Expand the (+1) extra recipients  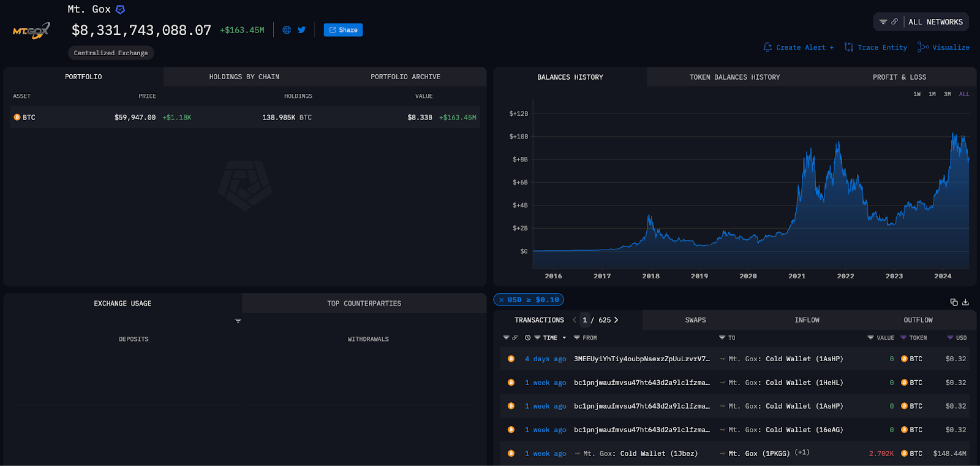tap(802, 453)
